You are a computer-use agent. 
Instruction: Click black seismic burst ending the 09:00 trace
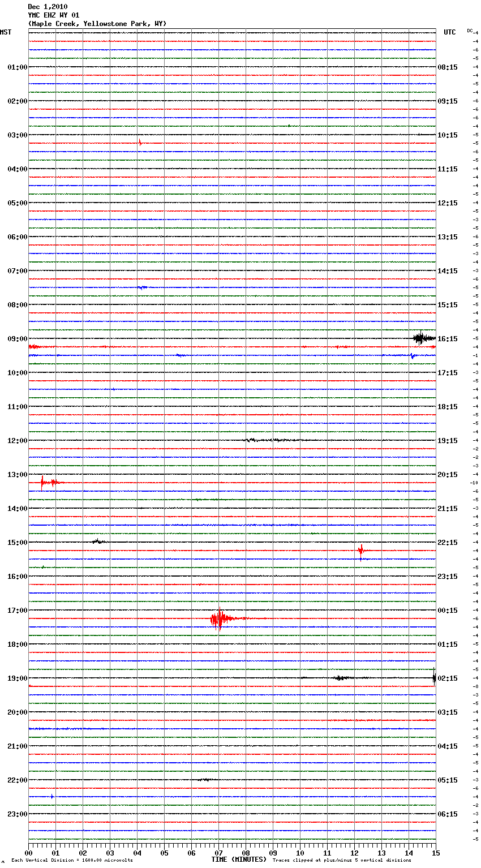pyautogui.click(x=424, y=338)
